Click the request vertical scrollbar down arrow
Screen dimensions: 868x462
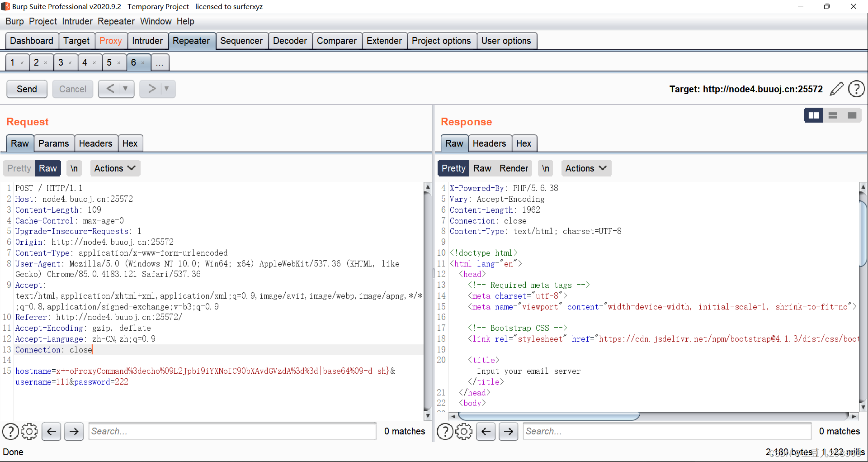click(x=428, y=416)
